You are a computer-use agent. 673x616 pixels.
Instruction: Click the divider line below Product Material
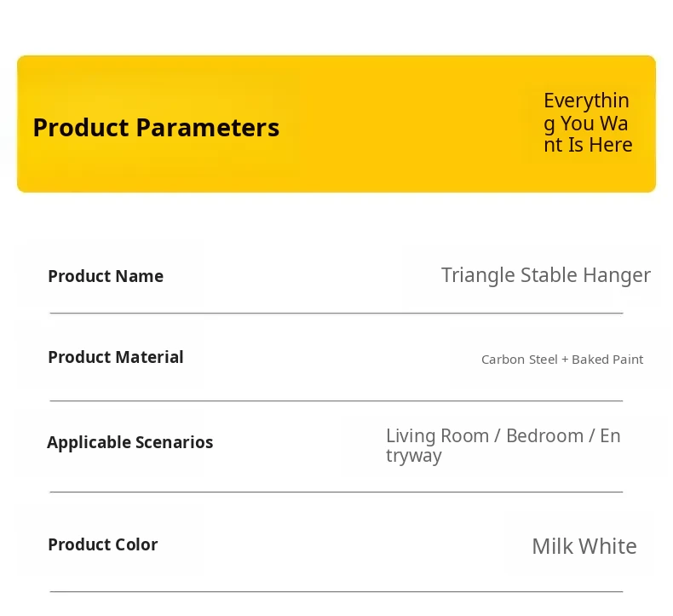[336, 400]
